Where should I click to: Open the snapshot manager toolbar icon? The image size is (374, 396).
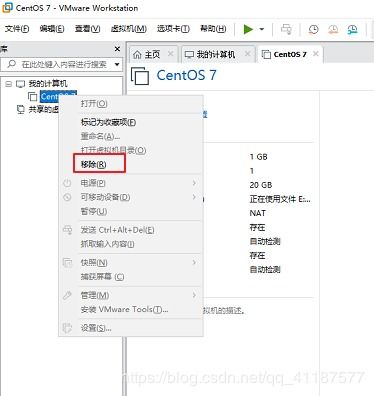[x=353, y=29]
